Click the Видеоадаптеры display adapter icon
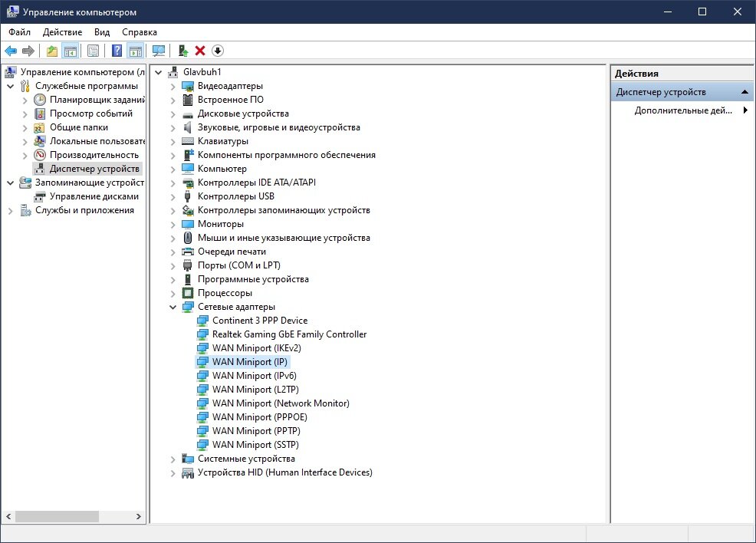This screenshot has height=543, width=756. pos(188,87)
